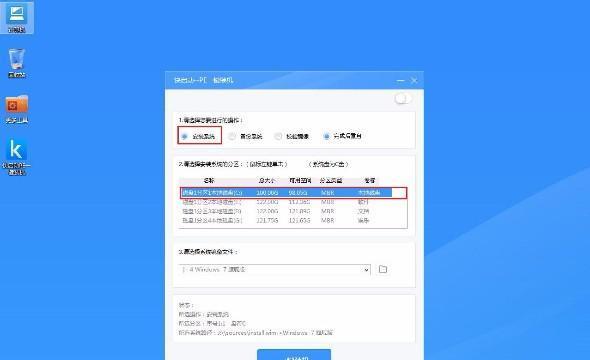Toggle the switch at top right of dialog
Viewport: 590px width, 360px height.
pos(403,99)
